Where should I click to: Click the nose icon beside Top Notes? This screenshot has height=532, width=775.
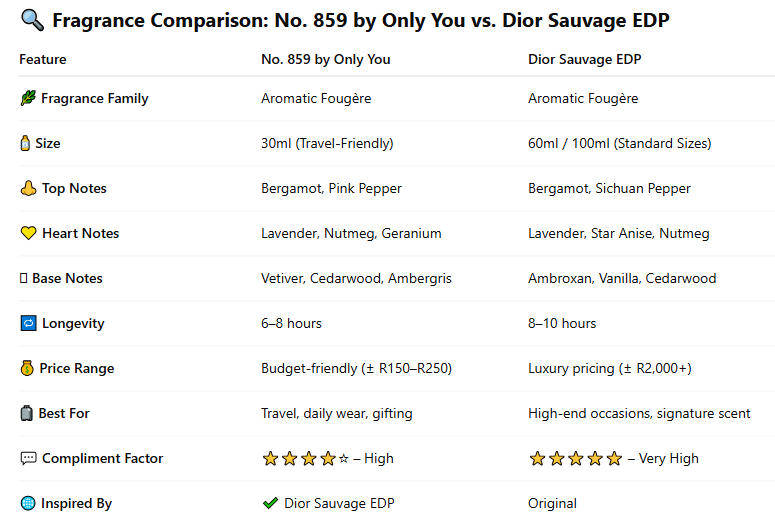[28, 188]
